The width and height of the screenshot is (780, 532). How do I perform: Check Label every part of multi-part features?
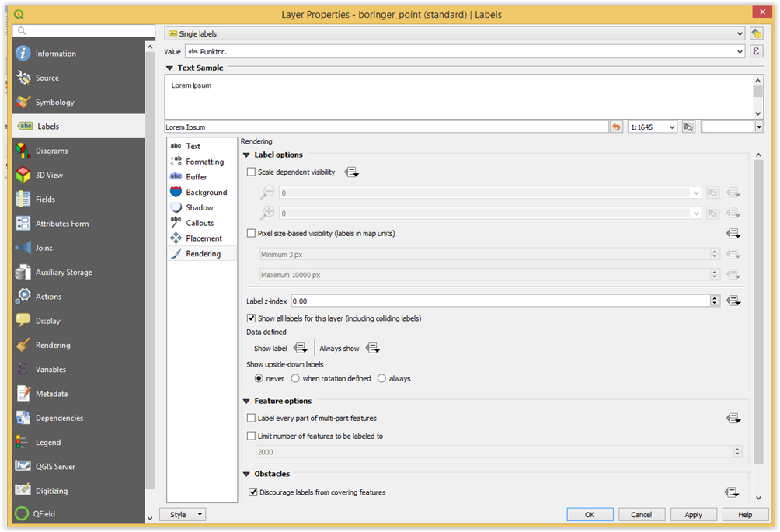click(x=251, y=418)
